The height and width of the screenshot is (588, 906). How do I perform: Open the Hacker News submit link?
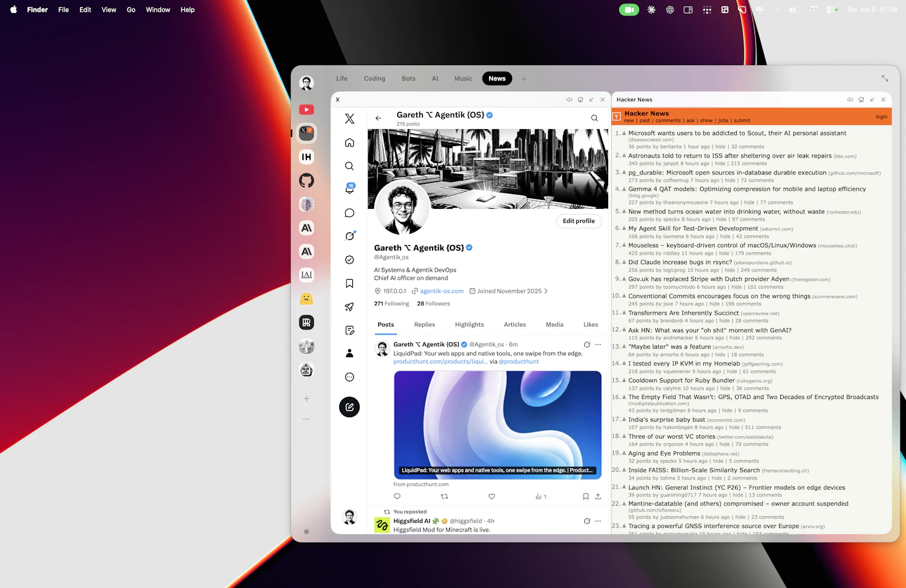click(x=742, y=121)
